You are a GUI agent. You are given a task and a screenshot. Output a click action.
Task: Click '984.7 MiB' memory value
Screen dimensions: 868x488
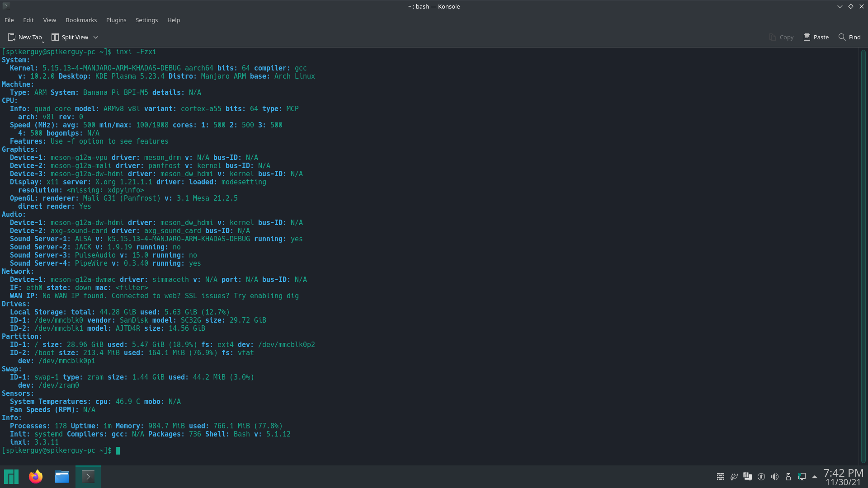166,426
